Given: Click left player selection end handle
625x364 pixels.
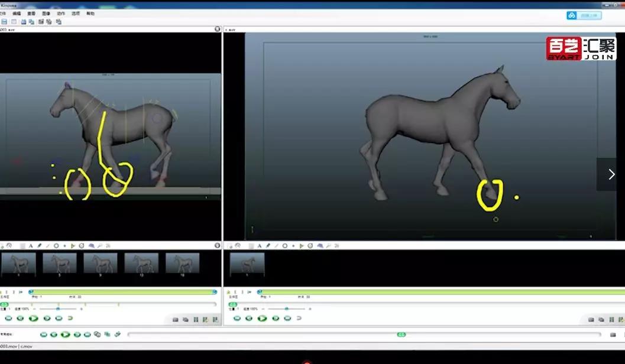Looking at the screenshot, I should coord(215,292).
